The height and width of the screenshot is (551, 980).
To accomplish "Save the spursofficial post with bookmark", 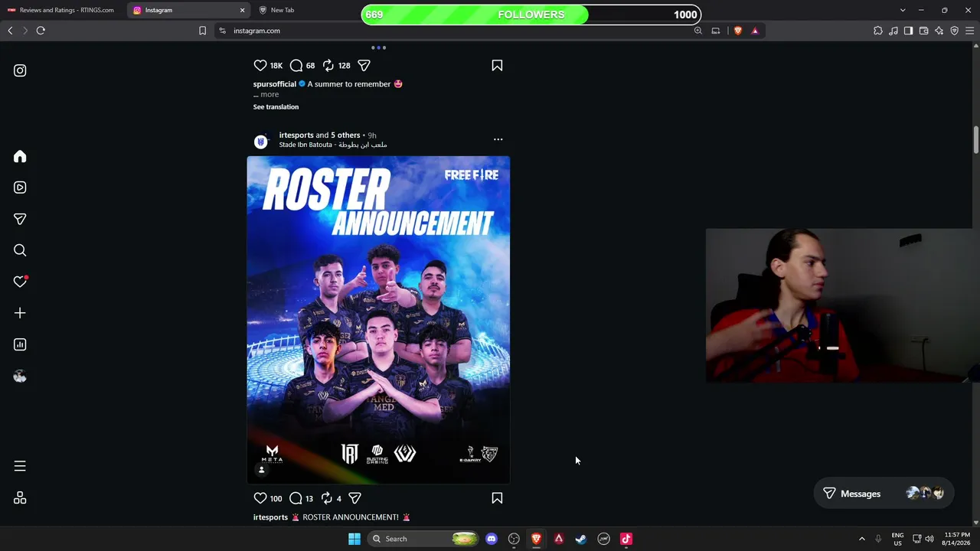I will pyautogui.click(x=497, y=66).
